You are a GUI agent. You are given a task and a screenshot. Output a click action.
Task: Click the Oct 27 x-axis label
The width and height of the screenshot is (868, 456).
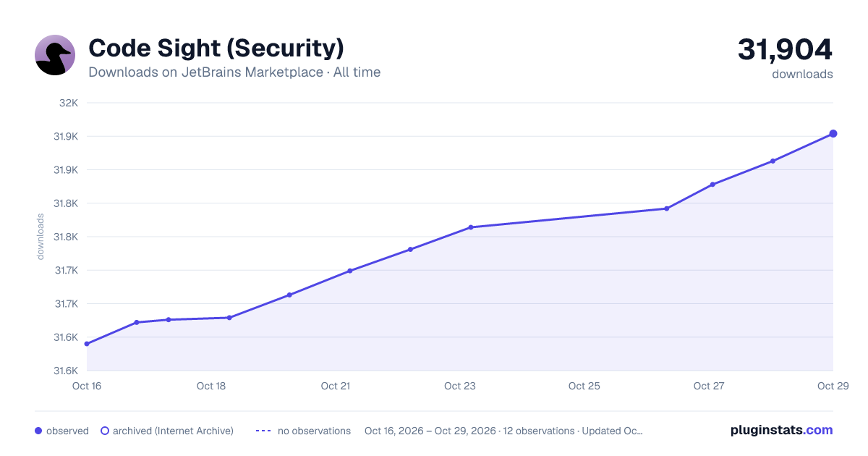709,386
